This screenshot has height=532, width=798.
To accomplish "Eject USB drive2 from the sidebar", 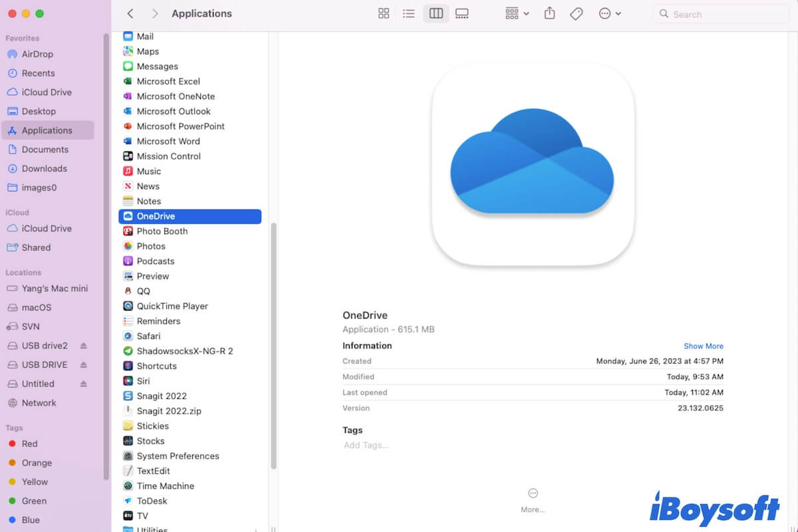I will point(84,346).
